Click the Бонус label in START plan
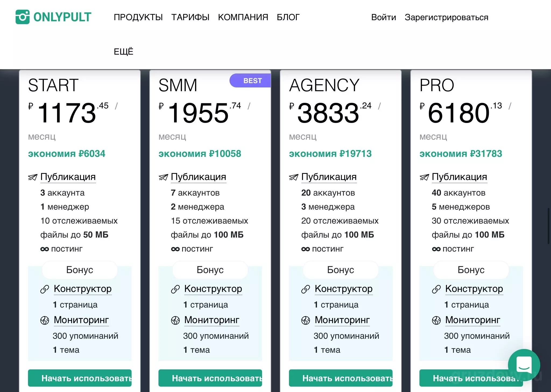The height and width of the screenshot is (392, 551). [80, 270]
